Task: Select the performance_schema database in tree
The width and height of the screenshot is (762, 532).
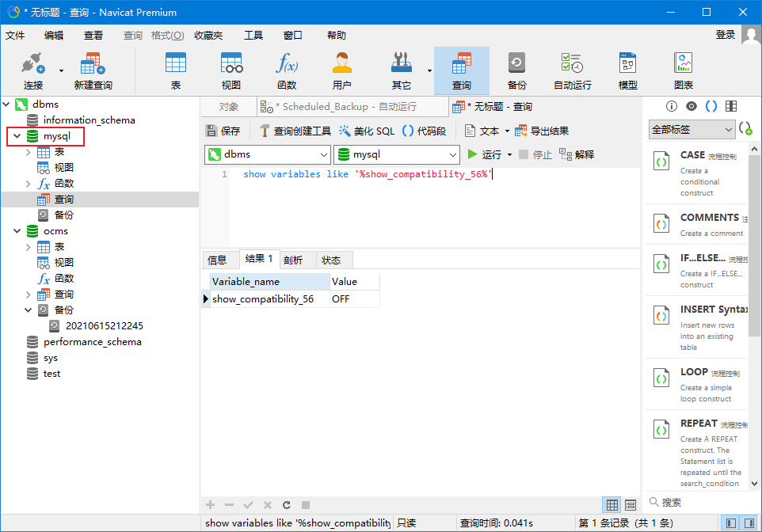Action: pyautogui.click(x=92, y=342)
